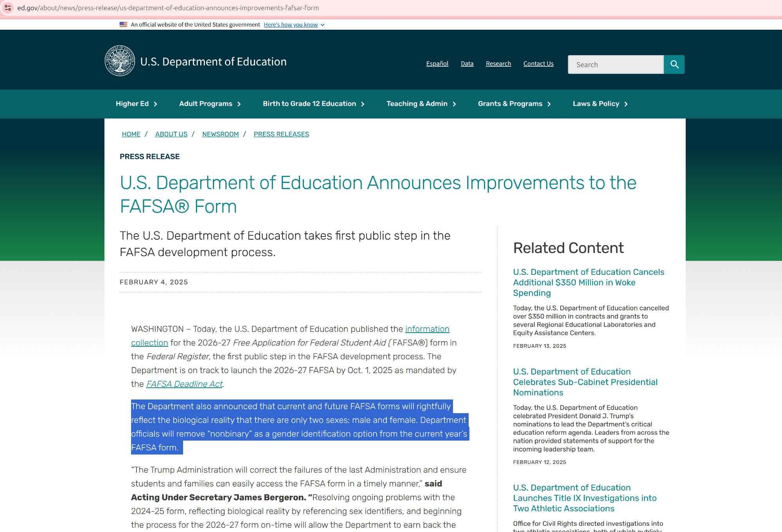Click the "Acting Under Secretary James Bergeron" text
Image resolution: width=782 pixels, height=532 pixels.
click(x=218, y=498)
